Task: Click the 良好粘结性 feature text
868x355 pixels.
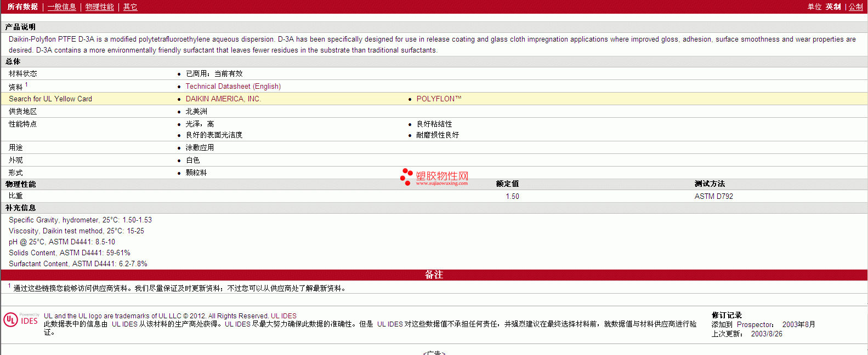Action: point(434,124)
